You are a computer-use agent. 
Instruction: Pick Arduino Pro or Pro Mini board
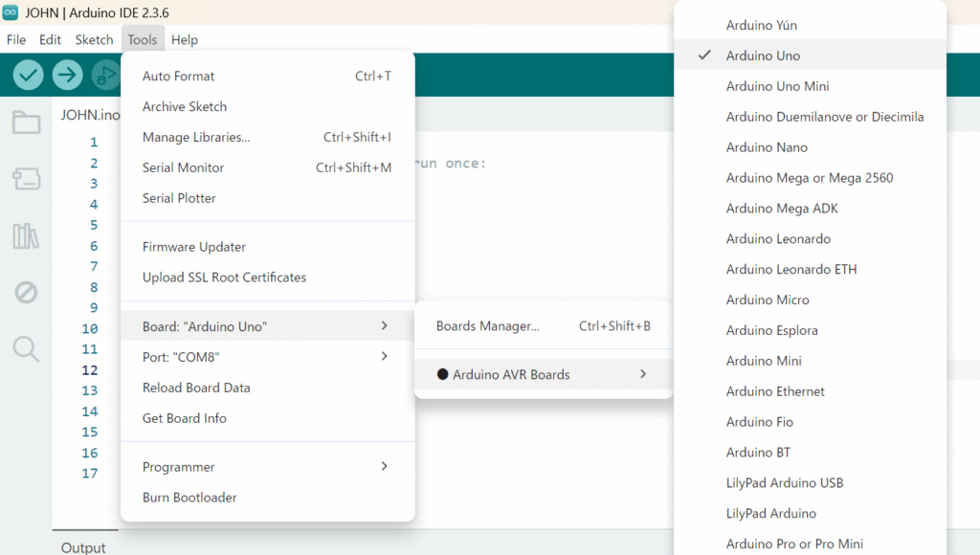(x=810, y=544)
